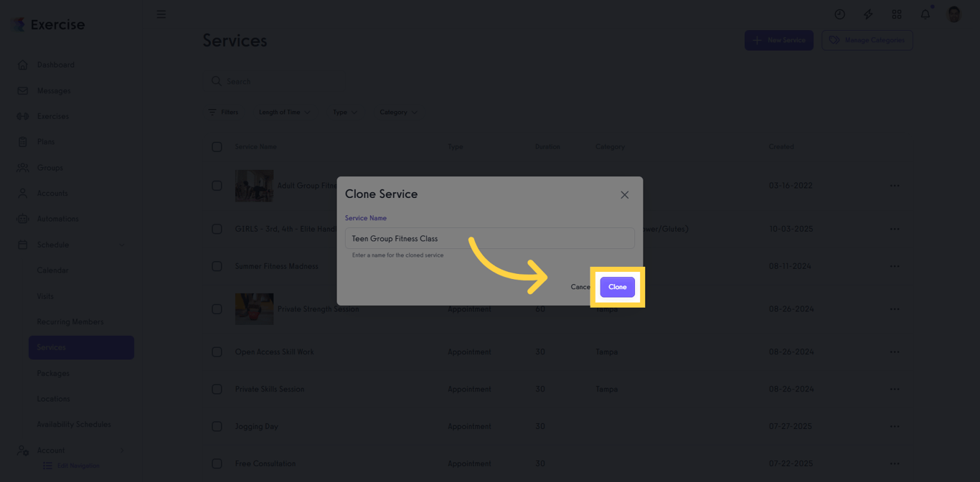Expand the Type filter dropdown
Screen dimensions: 980x482
[344, 112]
